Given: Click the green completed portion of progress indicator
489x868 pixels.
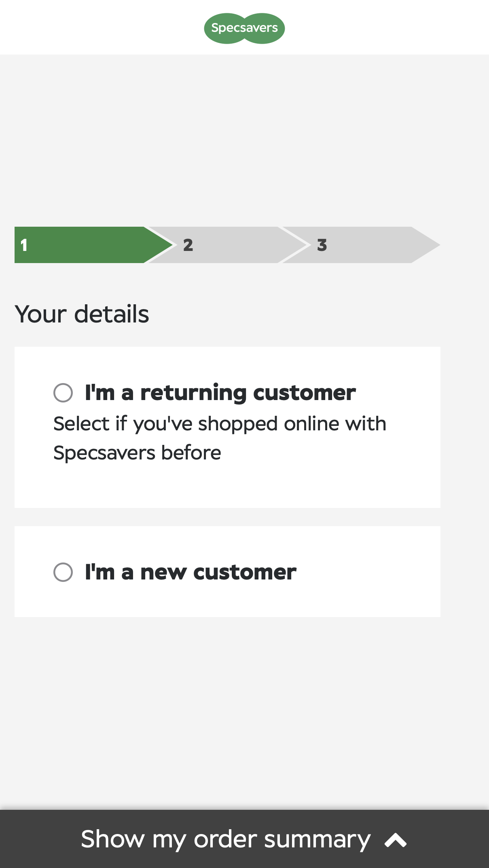Looking at the screenshot, I should point(81,245).
